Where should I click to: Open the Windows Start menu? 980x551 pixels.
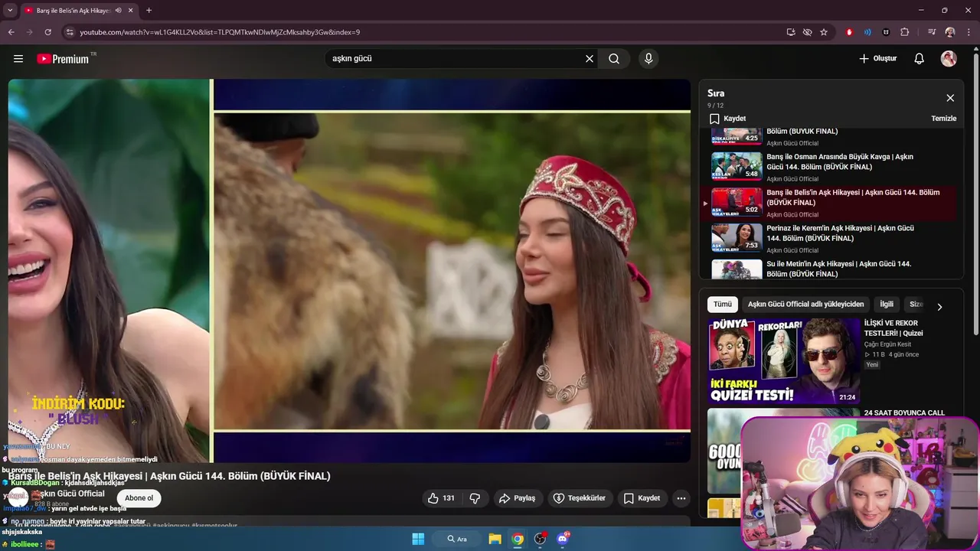(418, 539)
